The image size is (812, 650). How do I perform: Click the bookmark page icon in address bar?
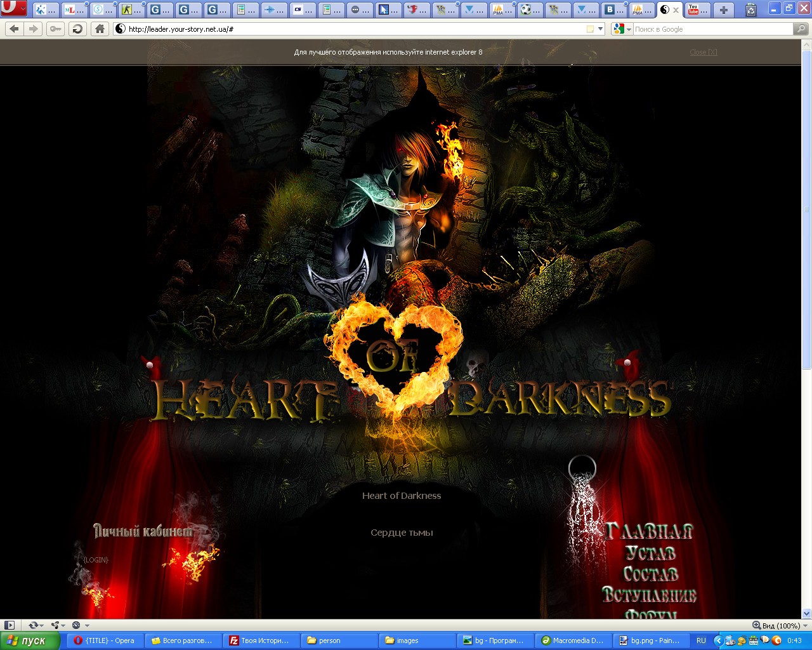coord(590,29)
